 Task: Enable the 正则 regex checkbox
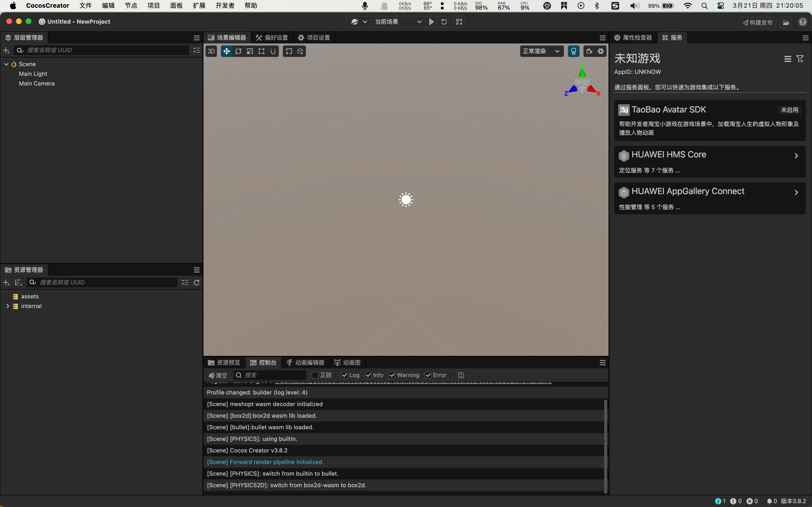click(315, 375)
